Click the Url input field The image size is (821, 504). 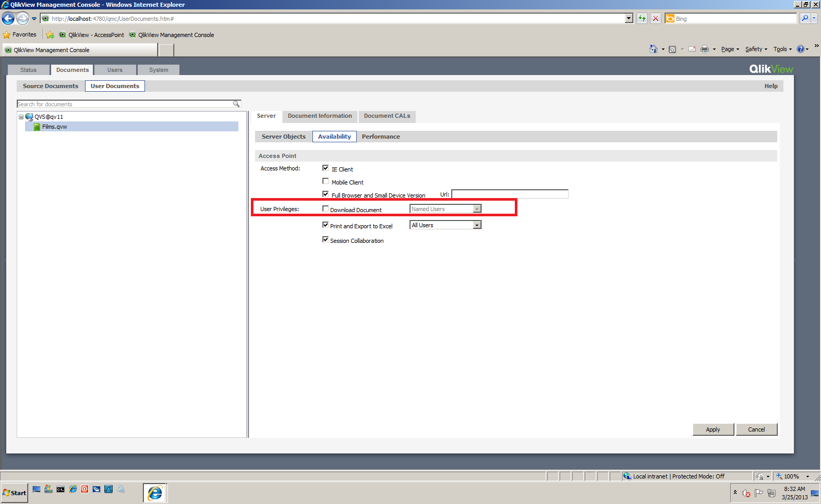click(510, 194)
